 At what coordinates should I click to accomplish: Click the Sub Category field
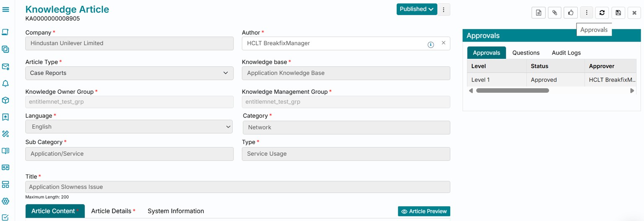click(x=130, y=154)
